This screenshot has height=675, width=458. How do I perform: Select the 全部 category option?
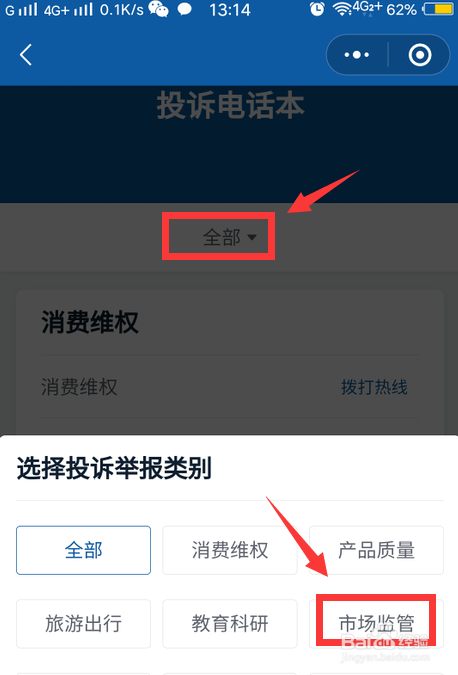(x=84, y=550)
